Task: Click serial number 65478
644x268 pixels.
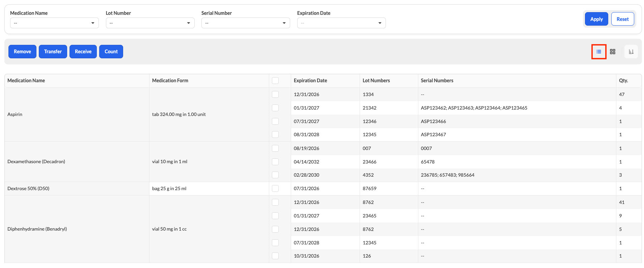Action: 428,162
